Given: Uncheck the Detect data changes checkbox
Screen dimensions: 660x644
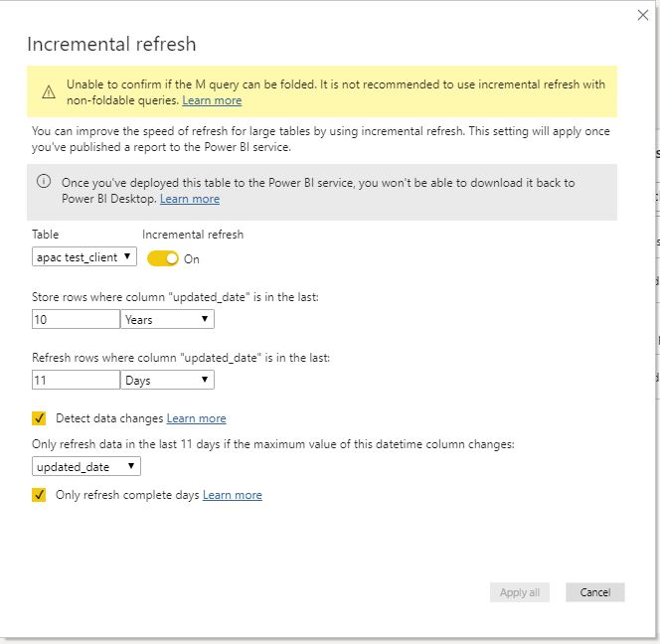Looking at the screenshot, I should 39,418.
